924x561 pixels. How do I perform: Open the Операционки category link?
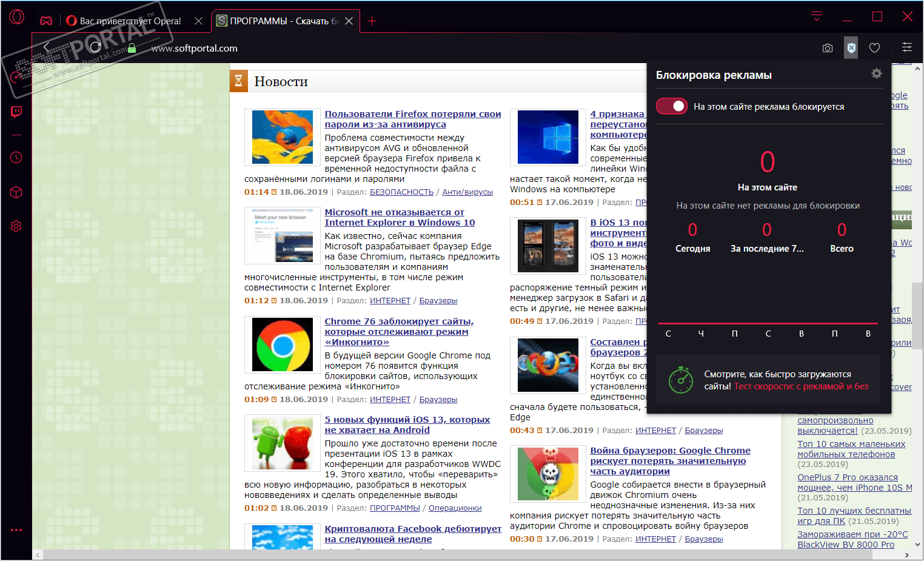(x=455, y=508)
